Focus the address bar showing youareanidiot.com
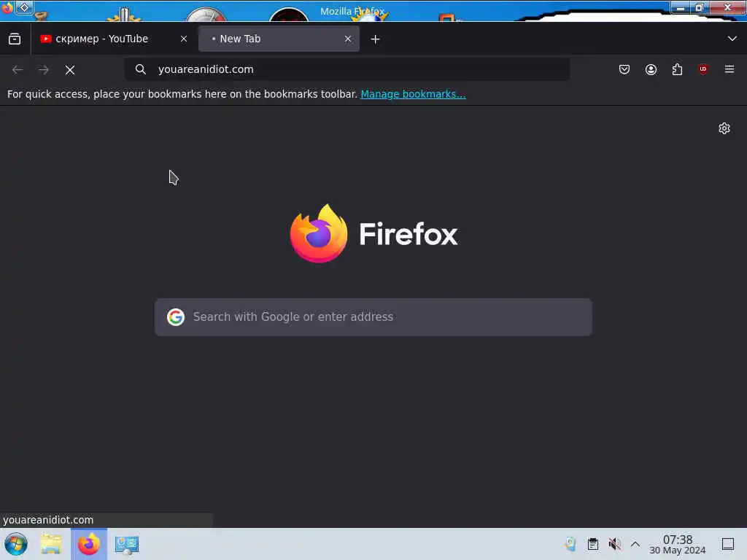The width and height of the screenshot is (747, 560). click(x=347, y=69)
